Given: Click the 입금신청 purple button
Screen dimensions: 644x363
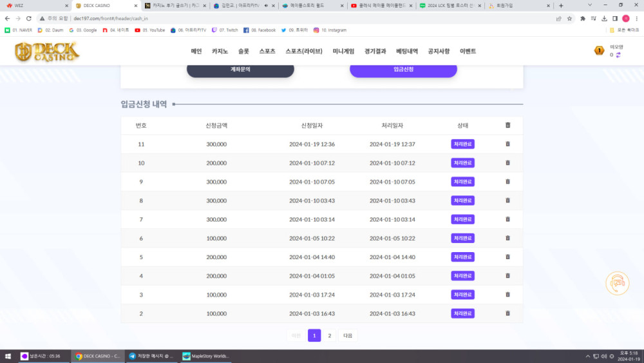Looking at the screenshot, I should pyautogui.click(x=403, y=69).
